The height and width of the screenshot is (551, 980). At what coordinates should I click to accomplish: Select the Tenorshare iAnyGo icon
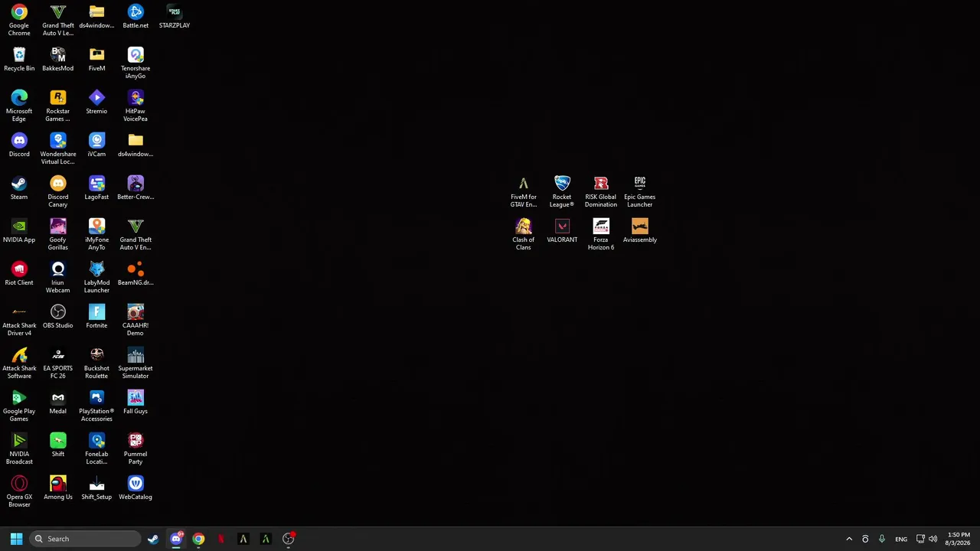click(136, 63)
